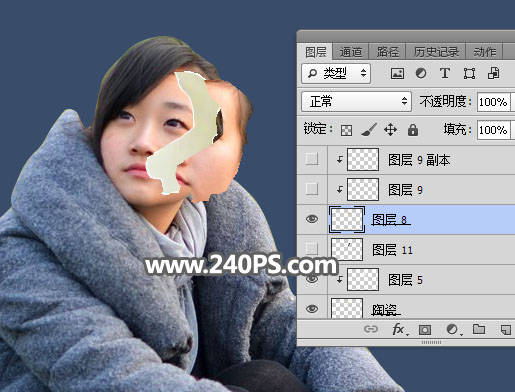This screenshot has width=515, height=392.
Task: Select layer named 图层 8
Action: coord(390,220)
